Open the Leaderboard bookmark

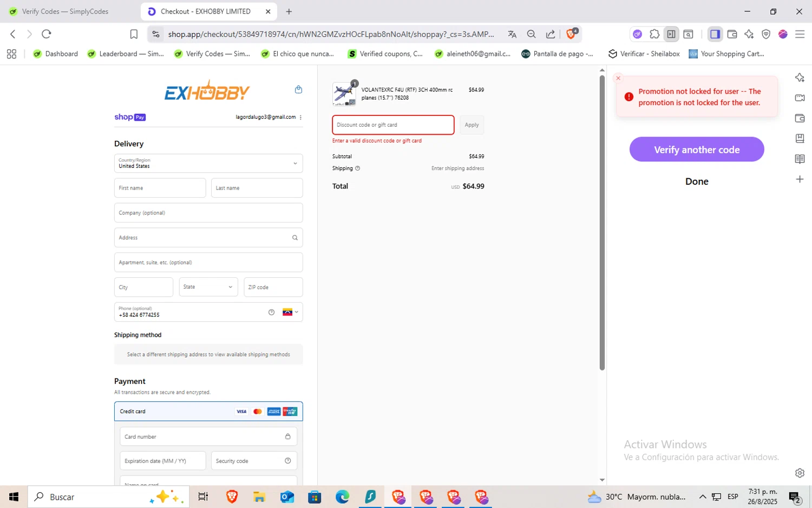coord(126,54)
